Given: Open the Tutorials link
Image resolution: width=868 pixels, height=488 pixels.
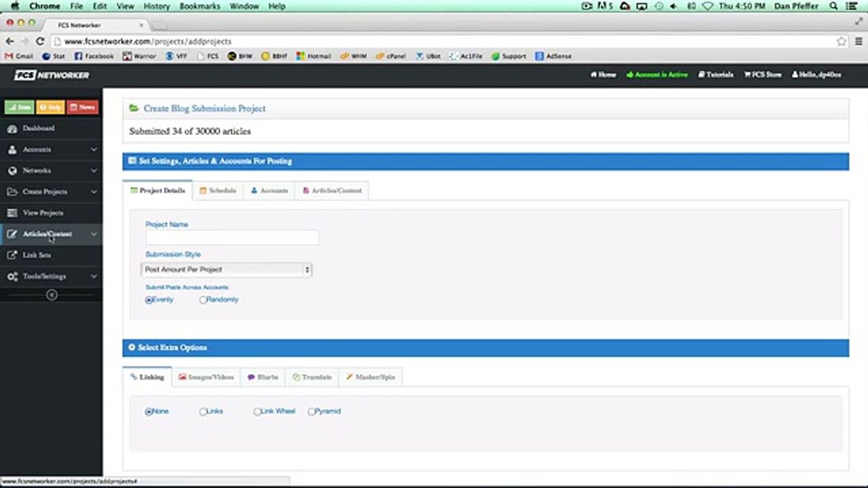Looking at the screenshot, I should pyautogui.click(x=715, y=75).
